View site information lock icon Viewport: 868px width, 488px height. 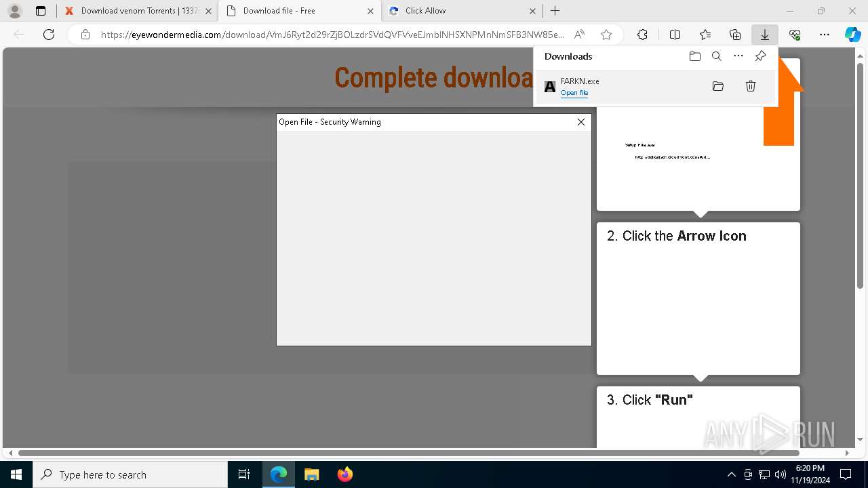click(x=85, y=35)
